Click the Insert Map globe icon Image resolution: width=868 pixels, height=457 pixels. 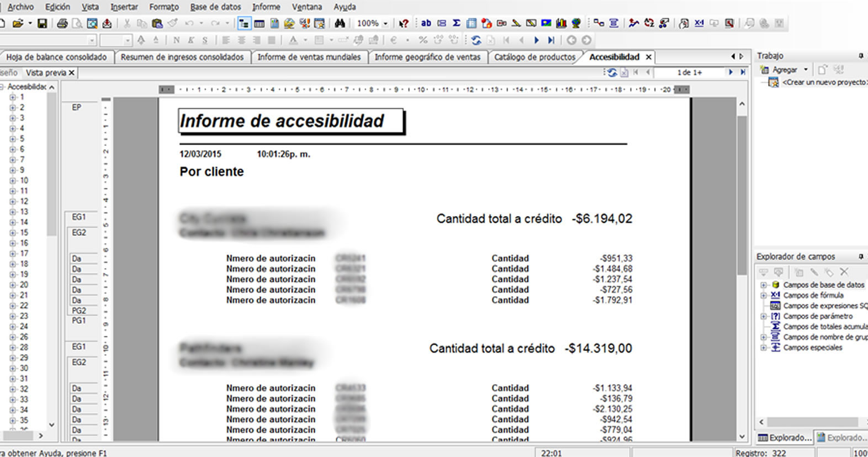click(576, 23)
